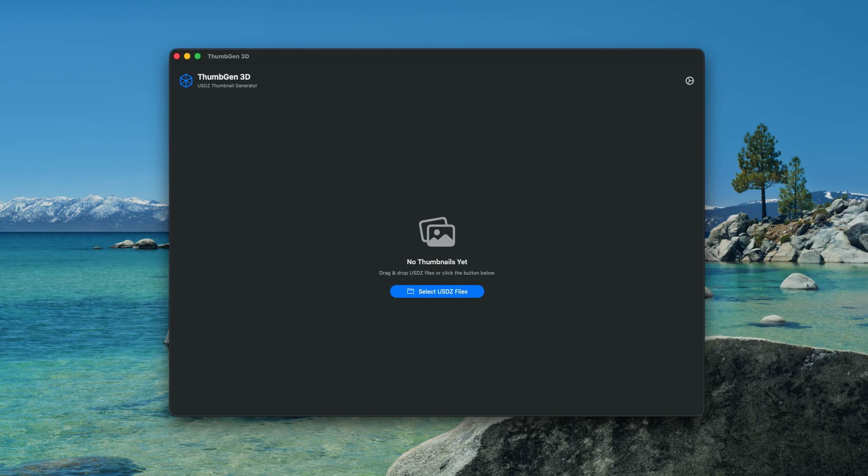This screenshot has width=868, height=476.
Task: Click the No Thumbnails Yet heading
Action: (437, 262)
